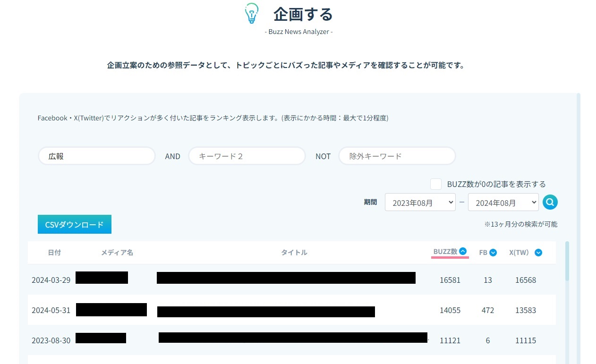596x364 pixels.
Task: Click the FB column sort arrow
Action: pyautogui.click(x=493, y=253)
